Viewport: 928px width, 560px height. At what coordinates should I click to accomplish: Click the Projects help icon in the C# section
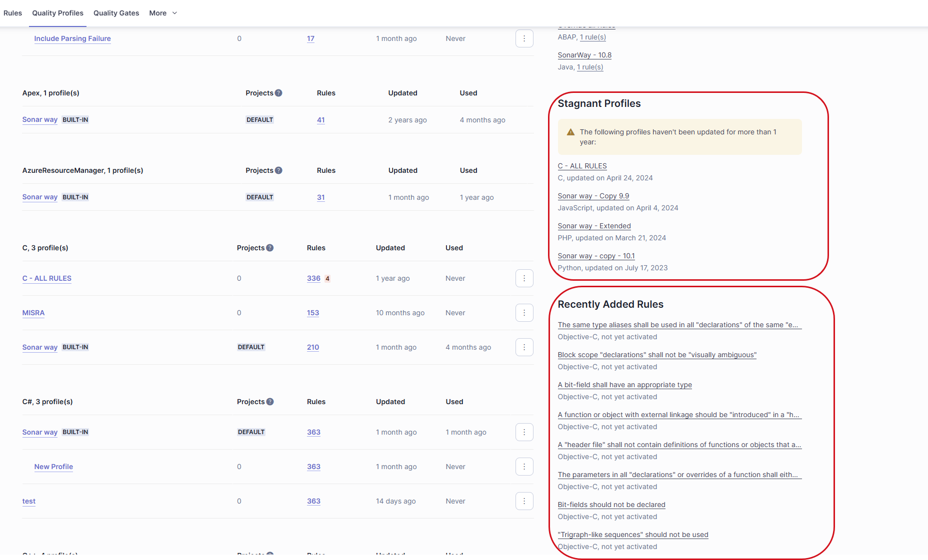click(269, 401)
